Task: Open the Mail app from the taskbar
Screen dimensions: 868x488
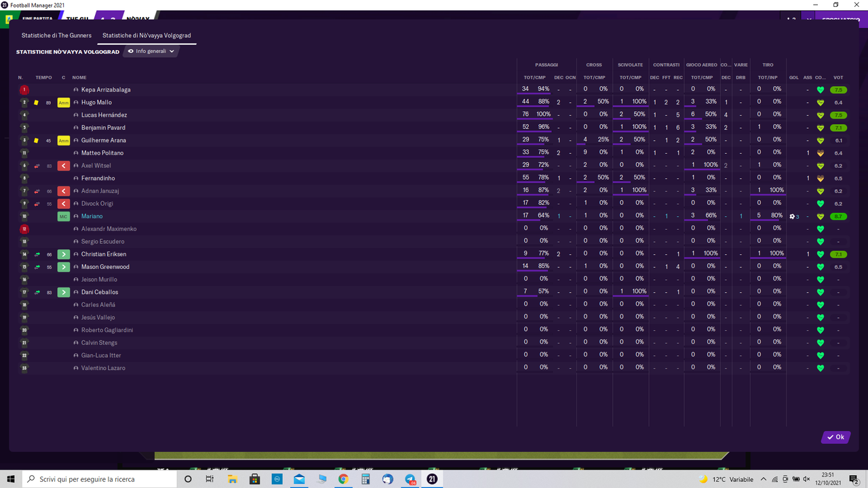Action: 299,479
